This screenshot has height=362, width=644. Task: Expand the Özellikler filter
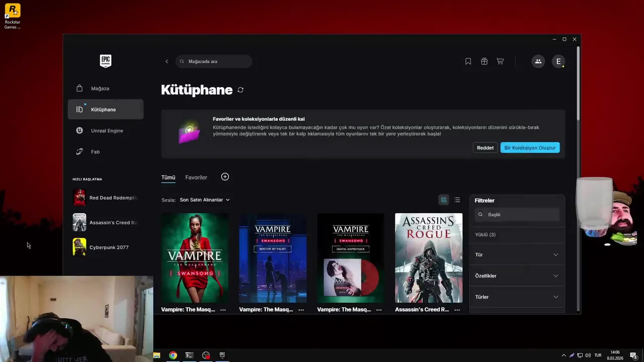point(517,276)
